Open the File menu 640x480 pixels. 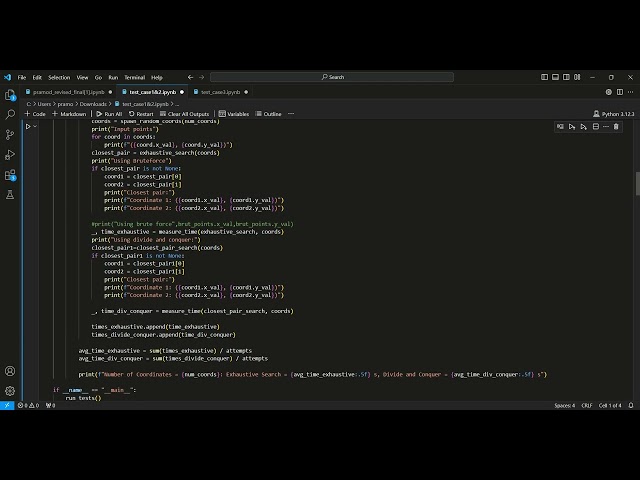pos(22,78)
